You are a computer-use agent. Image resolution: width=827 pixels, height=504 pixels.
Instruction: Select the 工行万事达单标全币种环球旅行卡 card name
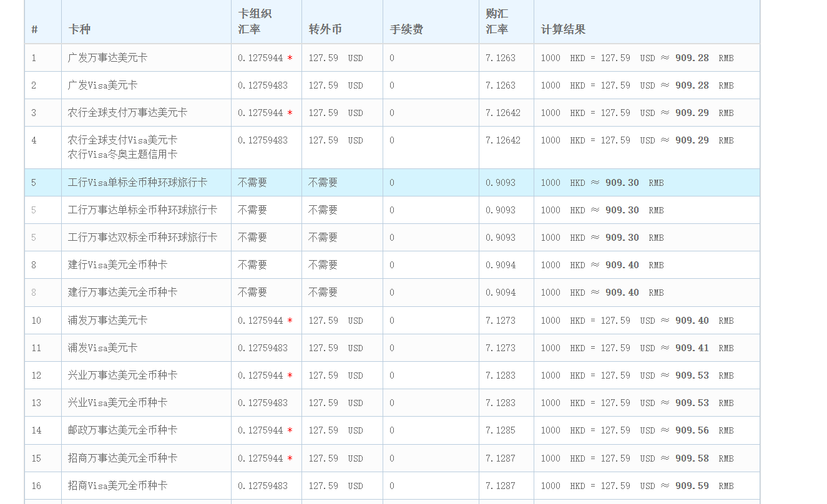142,210
